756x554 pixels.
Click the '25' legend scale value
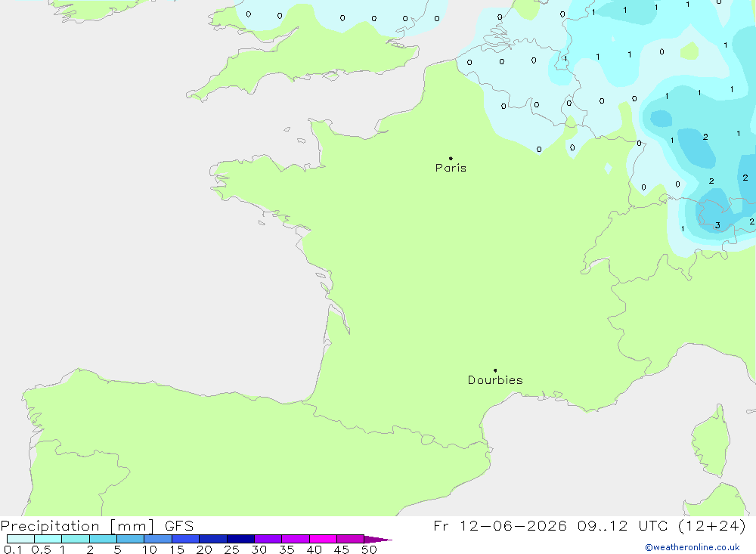tap(232, 549)
